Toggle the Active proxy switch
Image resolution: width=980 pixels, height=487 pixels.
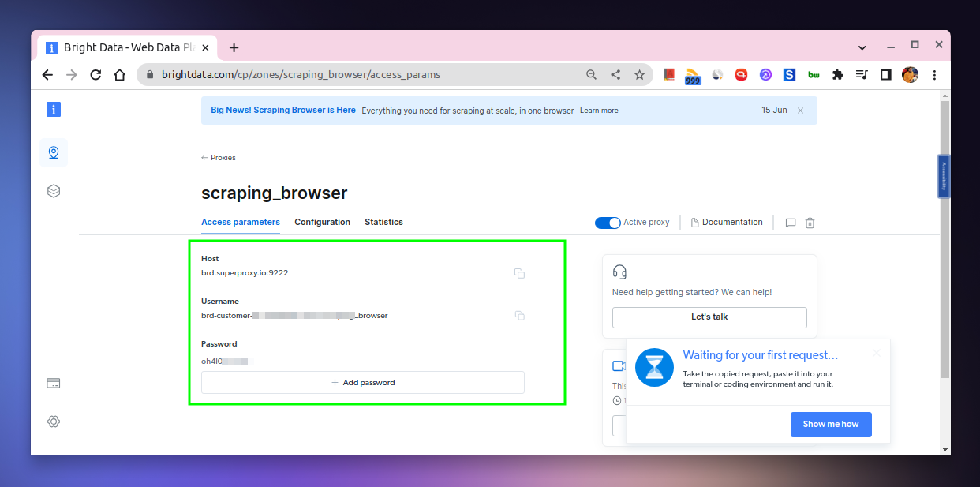(x=608, y=223)
